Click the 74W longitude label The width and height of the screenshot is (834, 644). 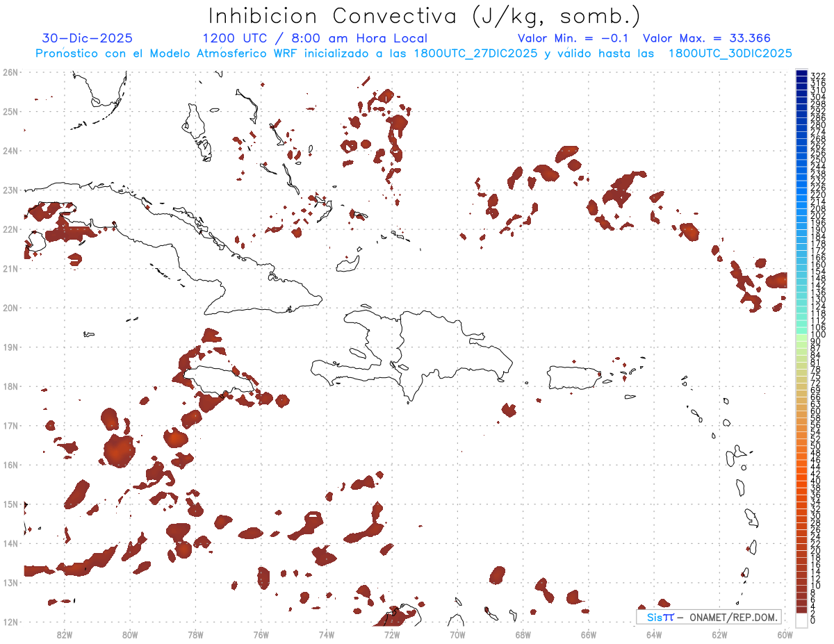point(327,634)
